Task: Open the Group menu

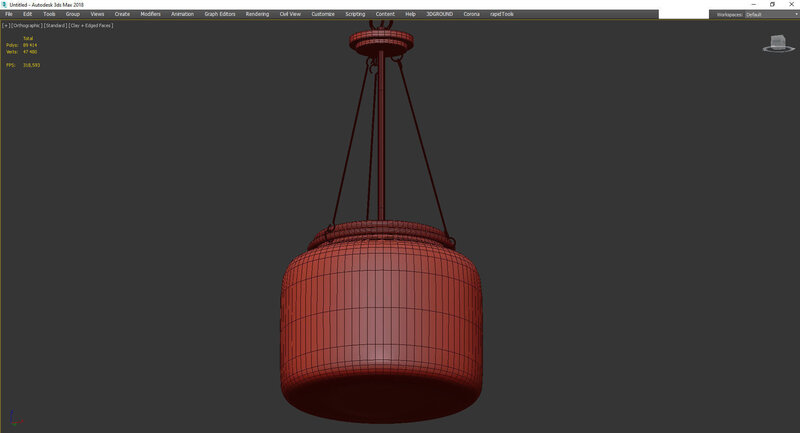Action: coord(73,15)
